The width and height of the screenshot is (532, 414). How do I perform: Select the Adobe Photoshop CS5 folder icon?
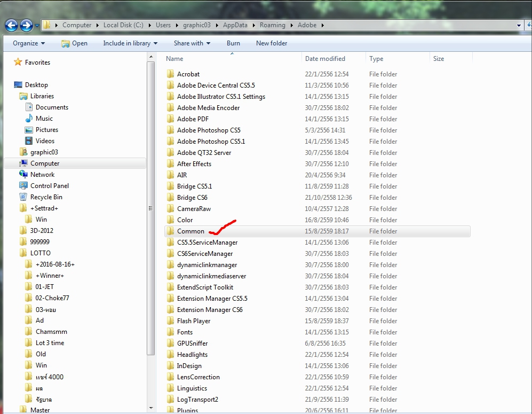[170, 130]
